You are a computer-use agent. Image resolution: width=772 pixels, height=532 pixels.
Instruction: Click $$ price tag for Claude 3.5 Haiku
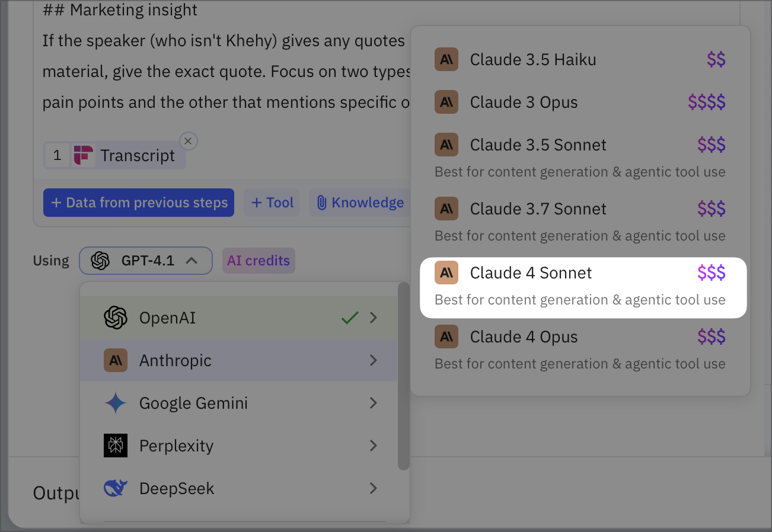tap(716, 59)
